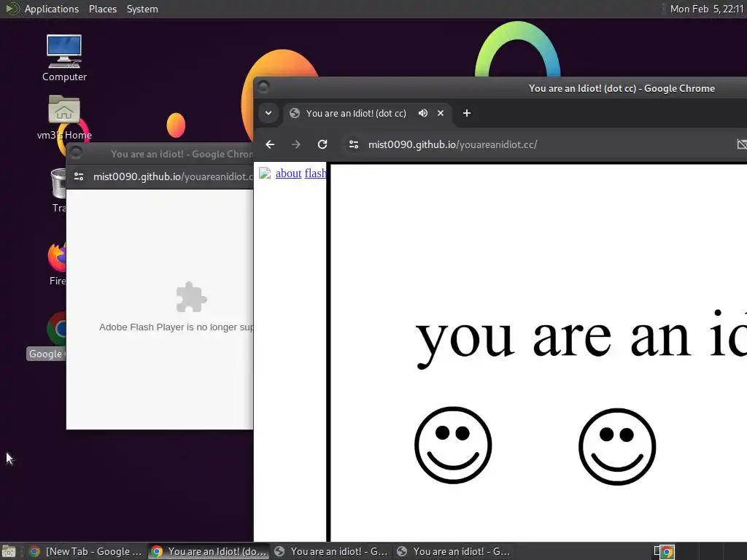The width and height of the screenshot is (747, 560).
Task: Click the clock showing Mon Feb 5, 22:11
Action: click(x=706, y=9)
